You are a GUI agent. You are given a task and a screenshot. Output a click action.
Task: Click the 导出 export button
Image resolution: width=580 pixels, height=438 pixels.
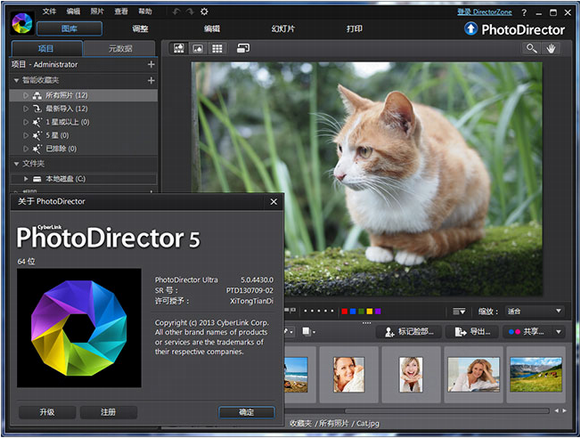click(x=472, y=332)
